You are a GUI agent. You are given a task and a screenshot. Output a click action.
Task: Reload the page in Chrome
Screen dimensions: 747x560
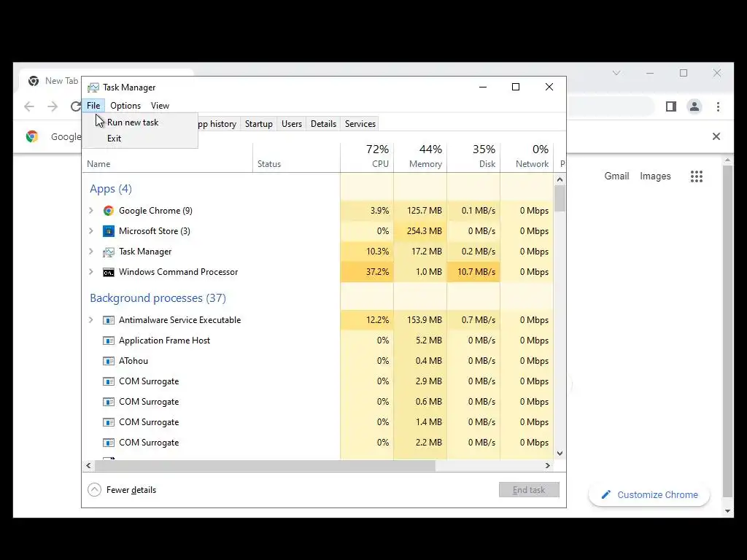[75, 106]
